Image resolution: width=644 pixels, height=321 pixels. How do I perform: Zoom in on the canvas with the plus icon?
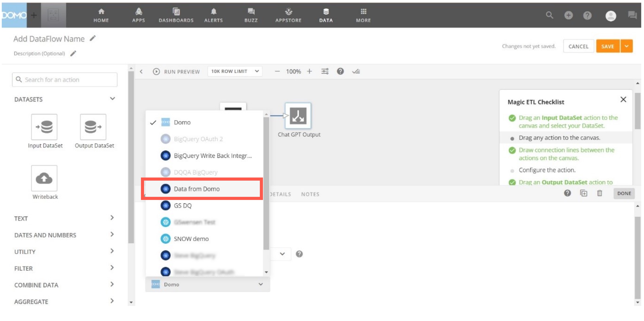tap(309, 71)
